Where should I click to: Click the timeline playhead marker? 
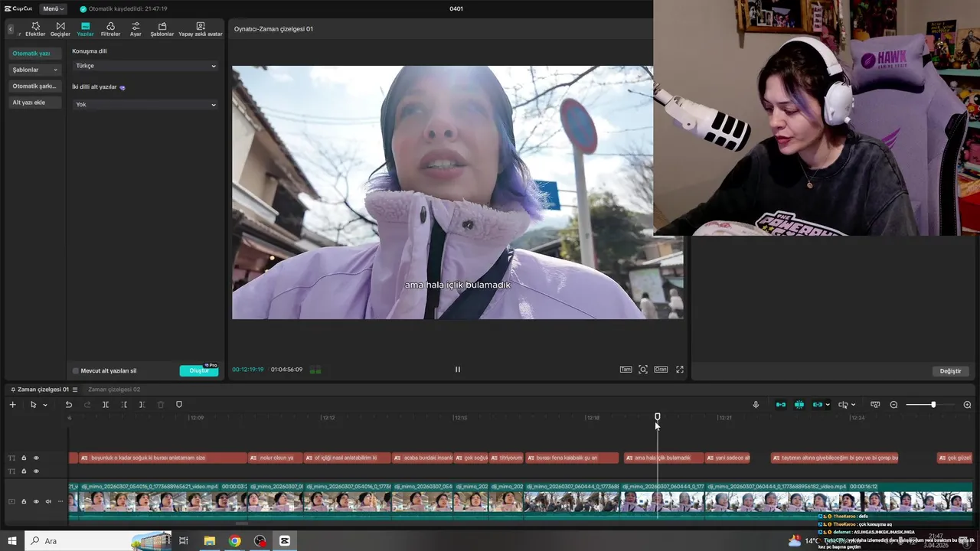point(657,417)
